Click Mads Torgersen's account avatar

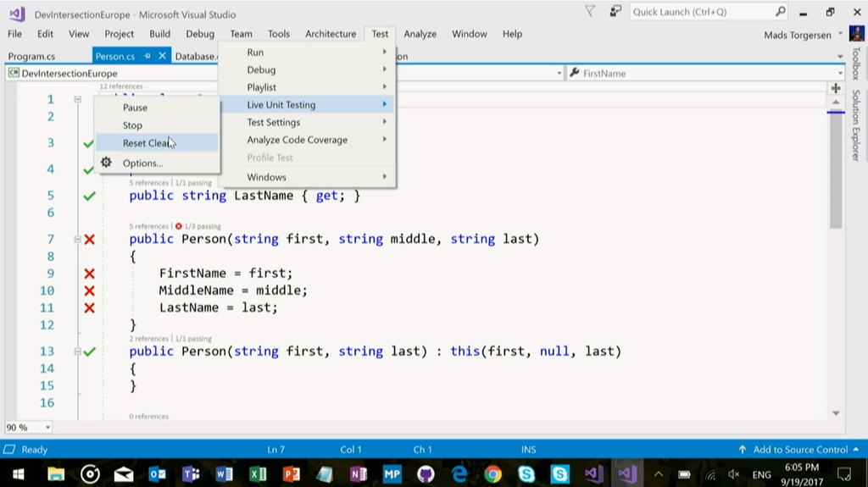(x=856, y=34)
